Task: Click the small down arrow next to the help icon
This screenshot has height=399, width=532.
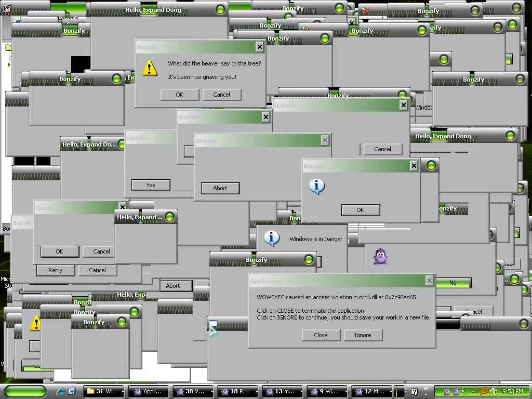Action: click(426, 395)
